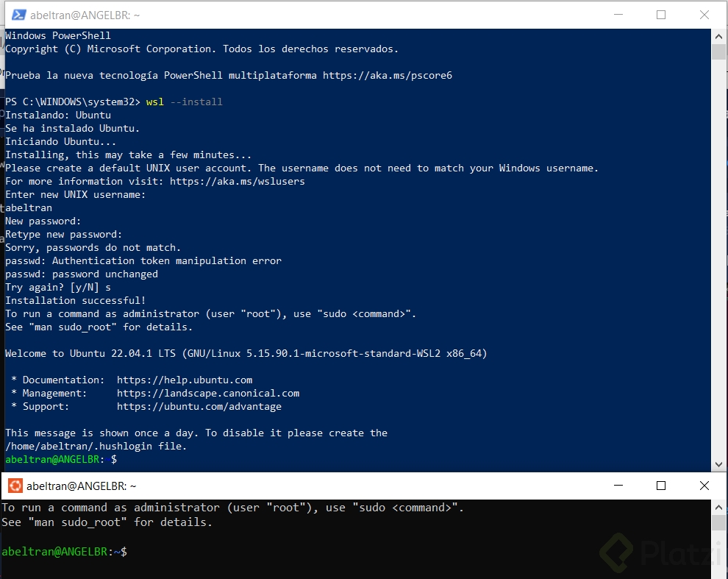This screenshot has width=728, height=579.
Task: Click 'Sorry, passwords do not match.' line
Action: (93, 247)
